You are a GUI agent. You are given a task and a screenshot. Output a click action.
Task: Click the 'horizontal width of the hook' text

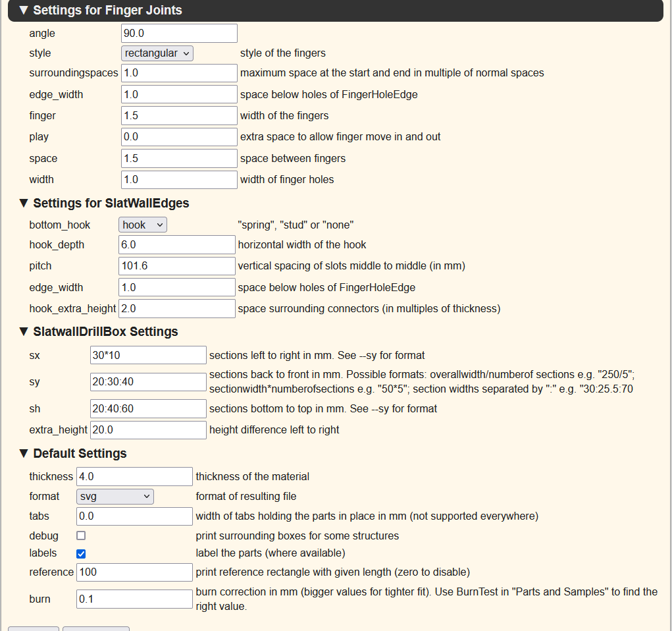click(x=302, y=244)
